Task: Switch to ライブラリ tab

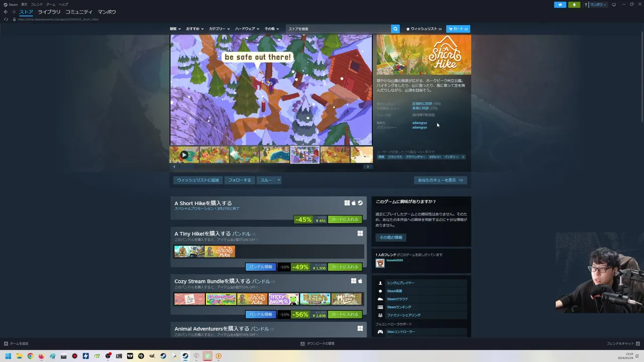Action: (49, 12)
